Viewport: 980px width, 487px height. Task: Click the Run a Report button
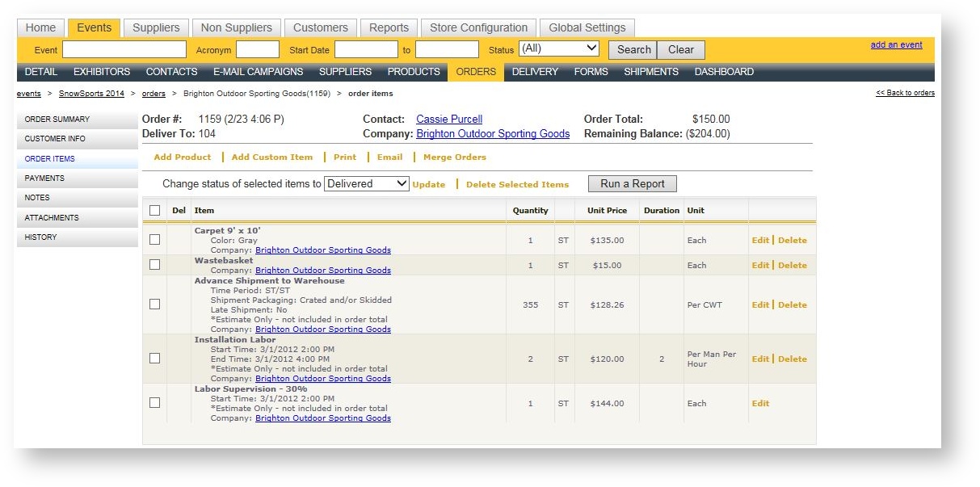[x=632, y=183]
